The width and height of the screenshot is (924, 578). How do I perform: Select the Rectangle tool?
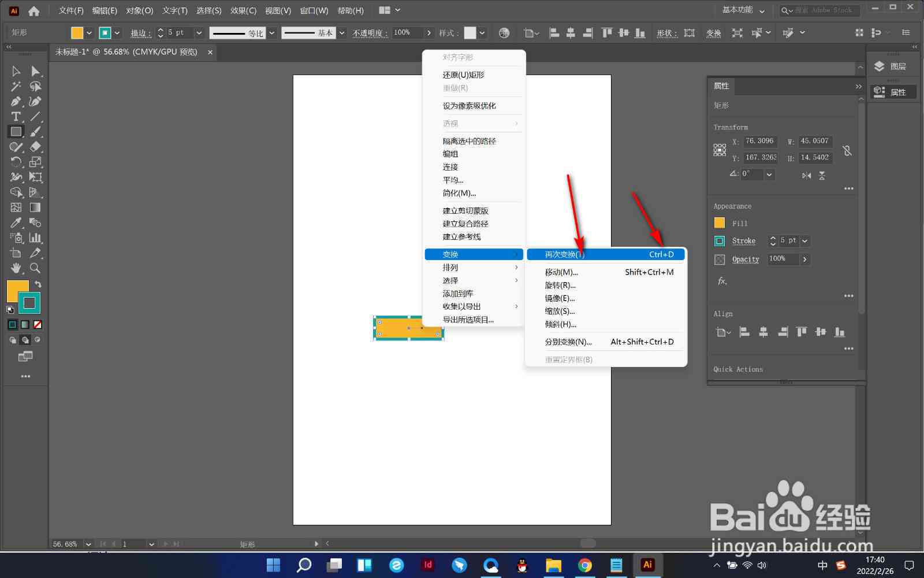tap(16, 132)
